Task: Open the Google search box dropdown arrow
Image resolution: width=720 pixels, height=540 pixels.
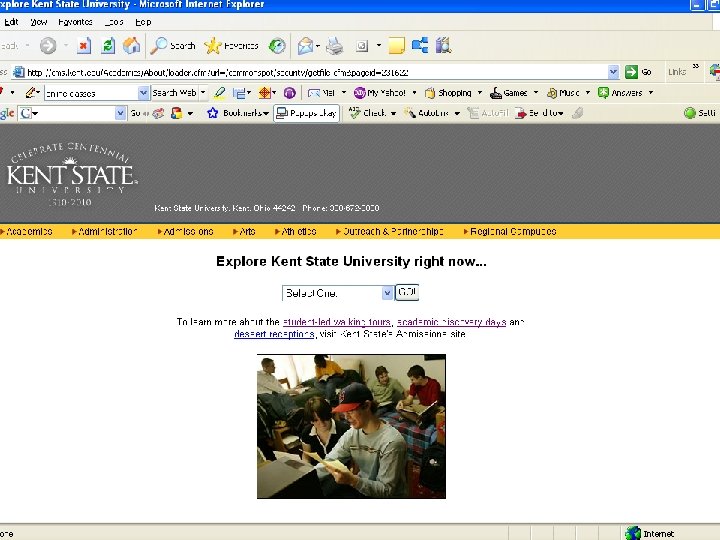Action: (120, 113)
